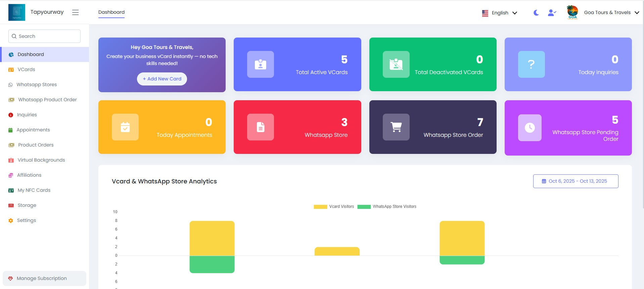Image resolution: width=644 pixels, height=289 pixels.
Task: Select the Dashboard tab in header
Action: tap(111, 12)
